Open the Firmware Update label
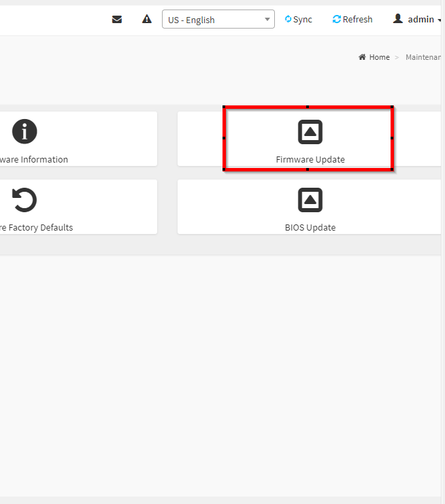445x504 pixels. 310,160
